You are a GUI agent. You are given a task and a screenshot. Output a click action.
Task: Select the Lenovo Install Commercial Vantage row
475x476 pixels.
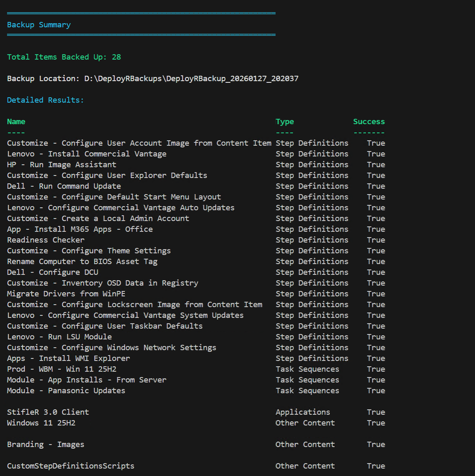pos(86,154)
